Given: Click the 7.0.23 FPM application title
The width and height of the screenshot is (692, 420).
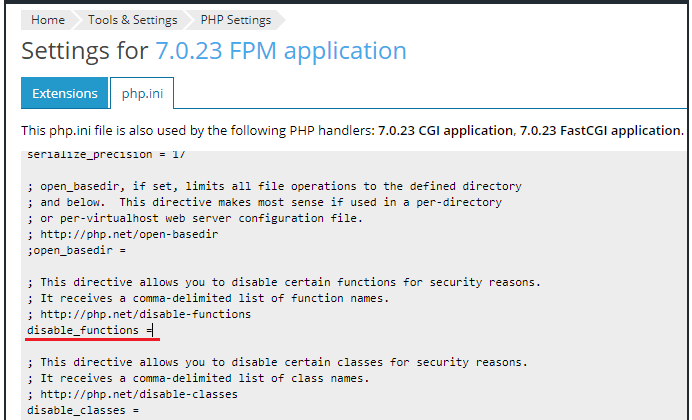Looking at the screenshot, I should 281,50.
